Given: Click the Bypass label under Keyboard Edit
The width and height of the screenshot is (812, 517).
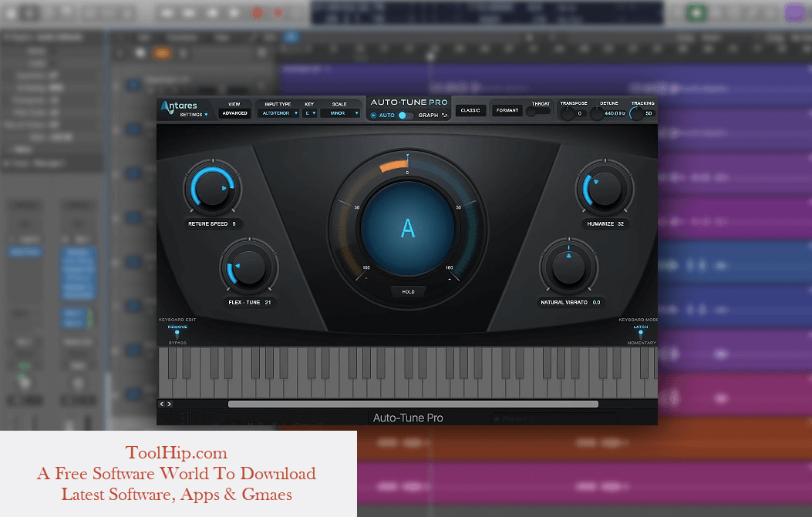Looking at the screenshot, I should pos(177,343).
